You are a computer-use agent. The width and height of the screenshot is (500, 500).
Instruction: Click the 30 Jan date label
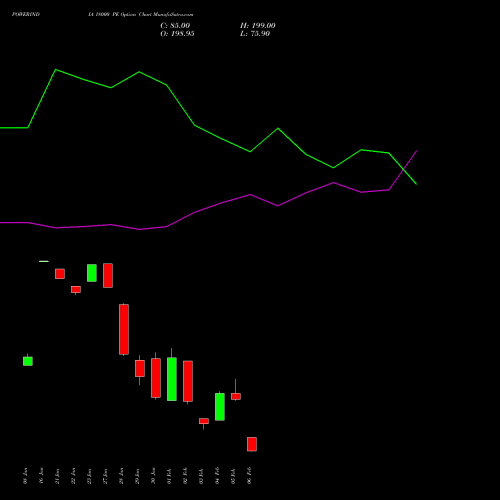(154, 476)
